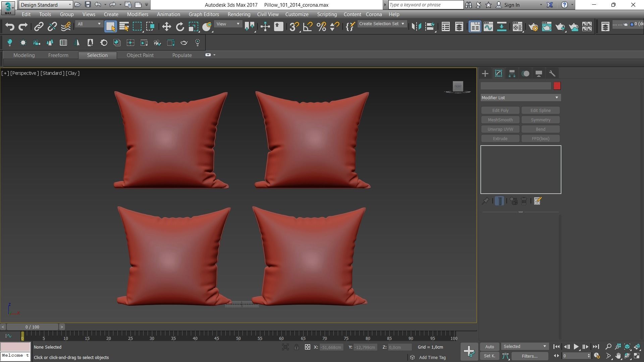
Task: Open Select by Name dialog icon
Action: 124,26
